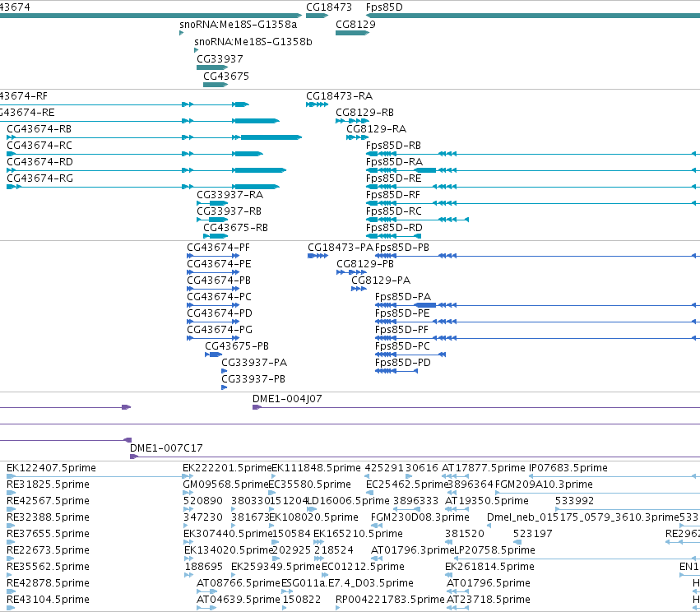Click EST LD16006.5prime

coord(348,501)
